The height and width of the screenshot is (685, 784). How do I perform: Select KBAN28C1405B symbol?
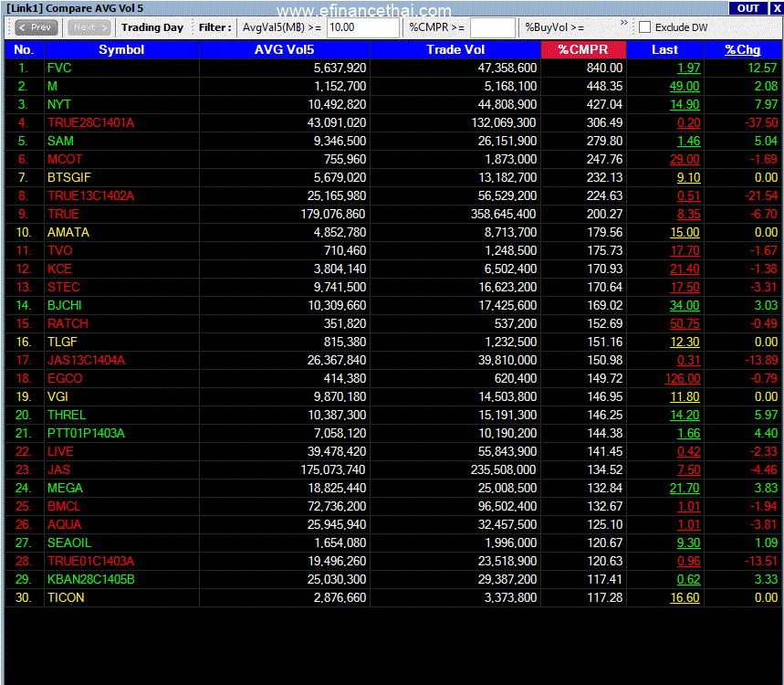(x=91, y=579)
